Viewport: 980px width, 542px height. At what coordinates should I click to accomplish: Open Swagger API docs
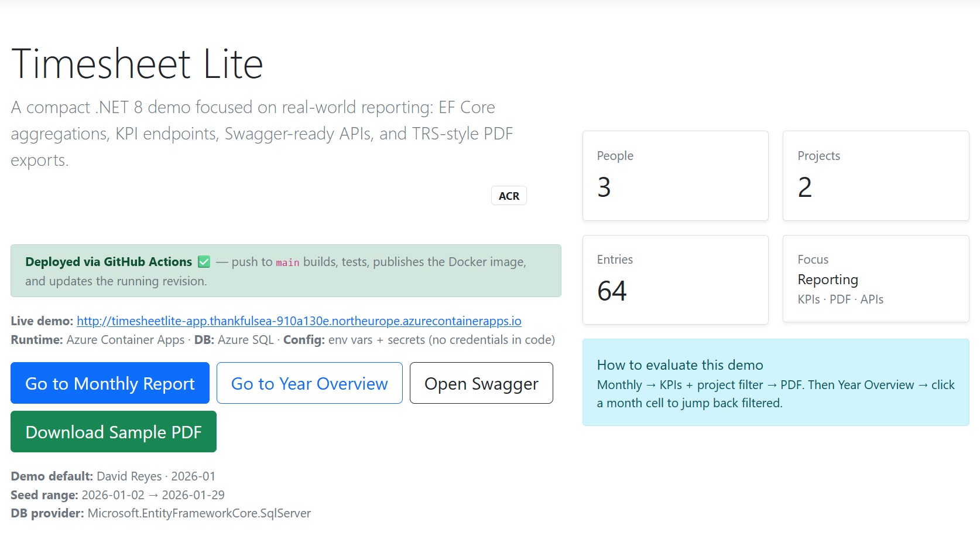[x=481, y=383]
